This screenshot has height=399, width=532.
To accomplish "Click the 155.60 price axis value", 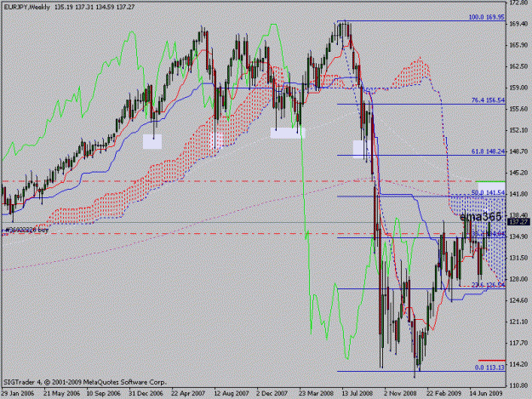I will click(518, 109).
